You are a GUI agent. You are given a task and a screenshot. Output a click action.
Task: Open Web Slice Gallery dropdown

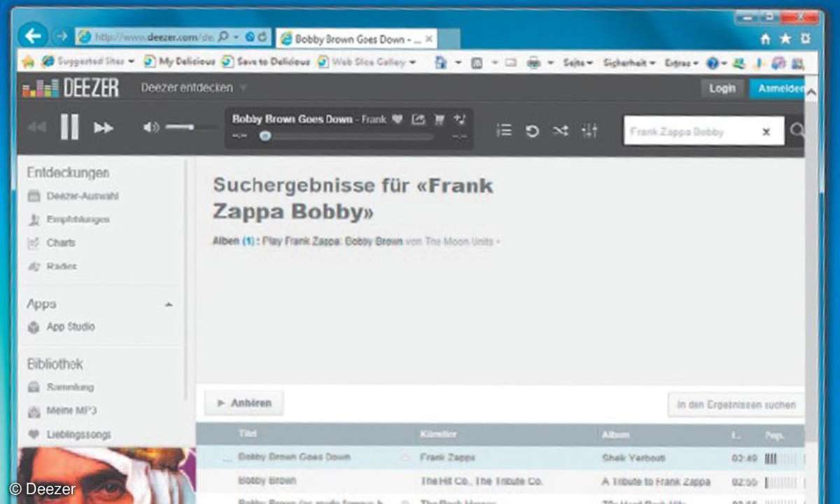pos(367,62)
